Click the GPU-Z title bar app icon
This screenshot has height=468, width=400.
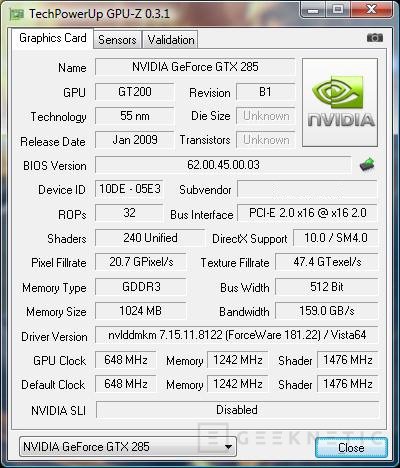coord(17,14)
